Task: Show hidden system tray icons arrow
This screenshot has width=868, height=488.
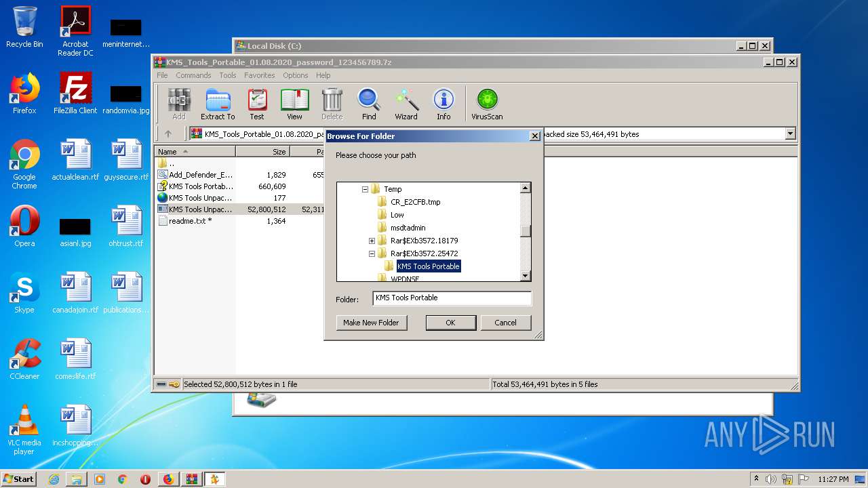Action: pyautogui.click(x=756, y=479)
